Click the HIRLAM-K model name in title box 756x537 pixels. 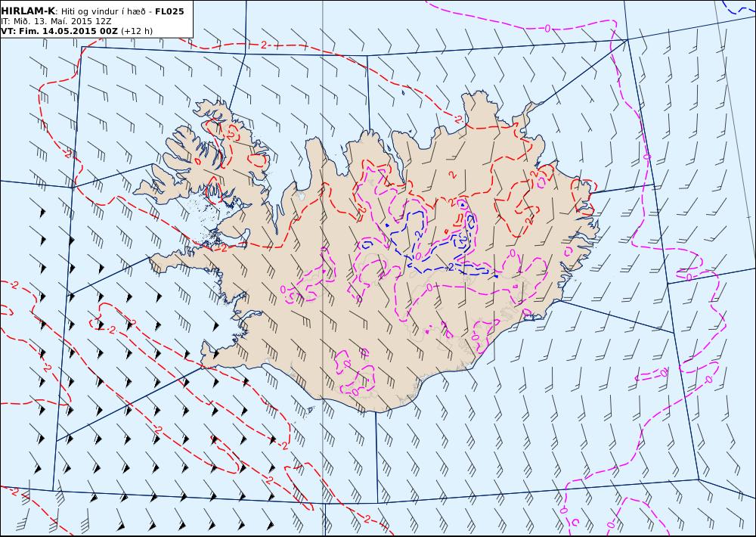(x=28, y=11)
